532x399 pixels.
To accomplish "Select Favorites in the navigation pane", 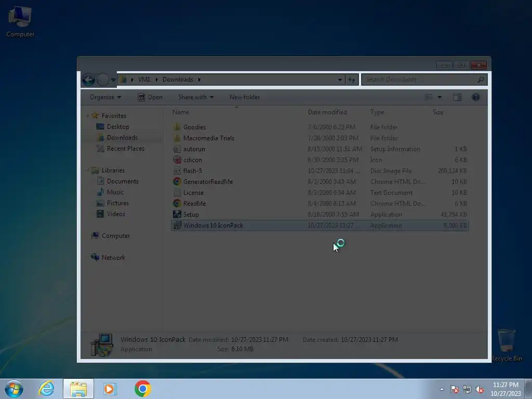I will pos(114,116).
